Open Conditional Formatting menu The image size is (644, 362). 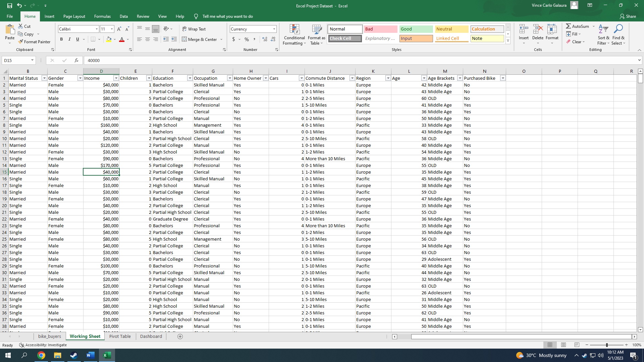294,35
